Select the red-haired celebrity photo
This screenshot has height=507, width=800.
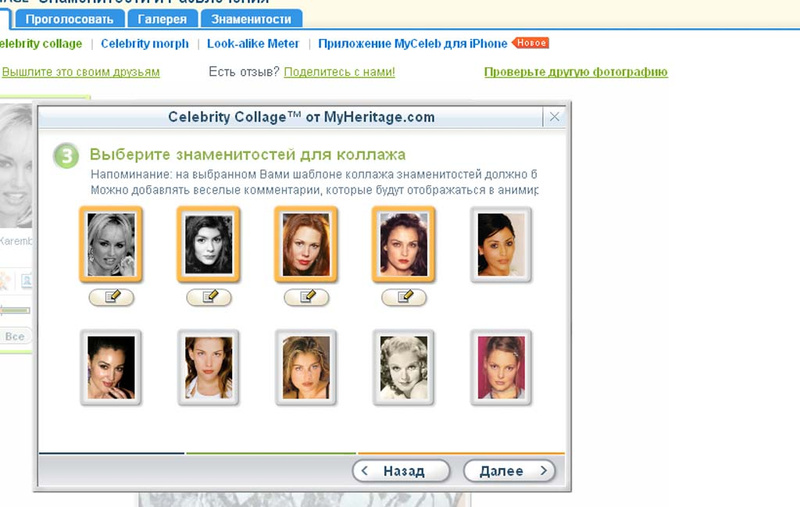[306, 244]
